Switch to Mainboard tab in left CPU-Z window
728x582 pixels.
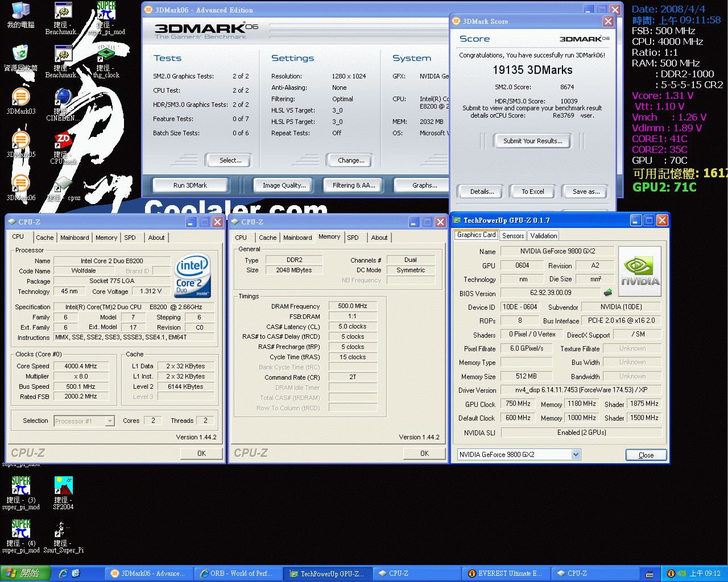tap(75, 238)
